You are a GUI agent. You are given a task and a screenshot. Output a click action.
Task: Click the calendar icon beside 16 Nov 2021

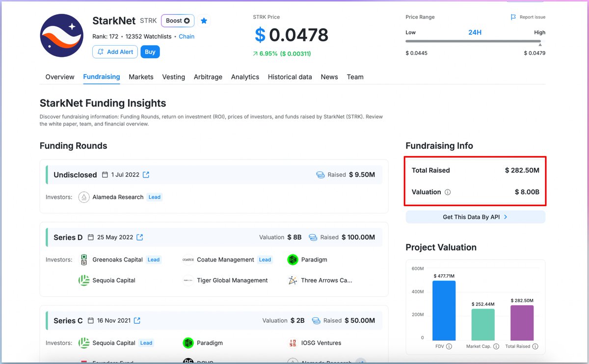91,321
